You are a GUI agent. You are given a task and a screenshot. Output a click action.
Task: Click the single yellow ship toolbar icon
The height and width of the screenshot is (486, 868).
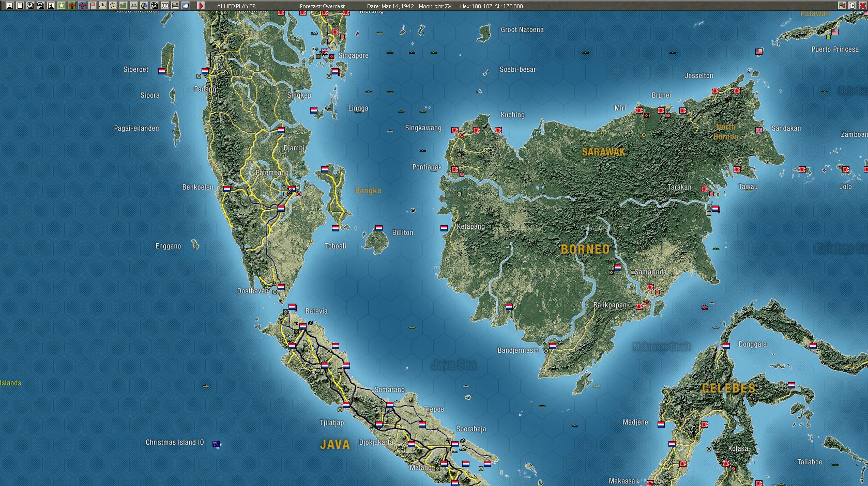[102, 6]
